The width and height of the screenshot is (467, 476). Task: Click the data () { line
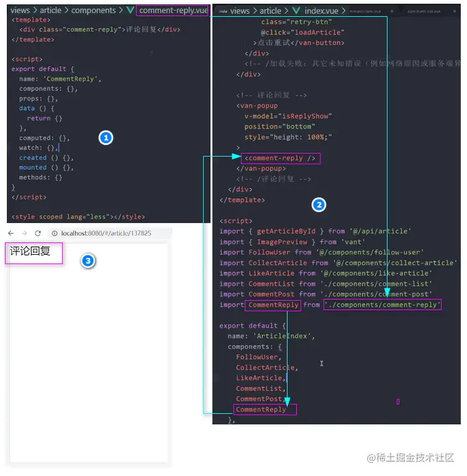click(x=37, y=108)
